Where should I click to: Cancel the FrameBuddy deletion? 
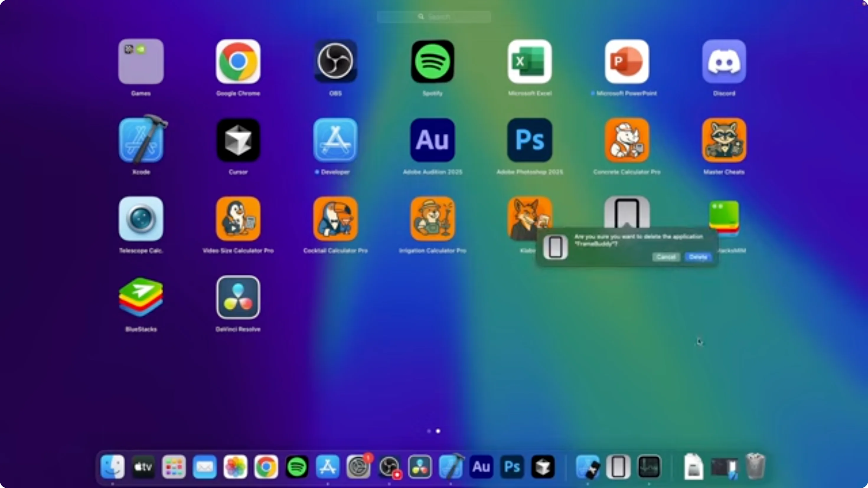666,257
